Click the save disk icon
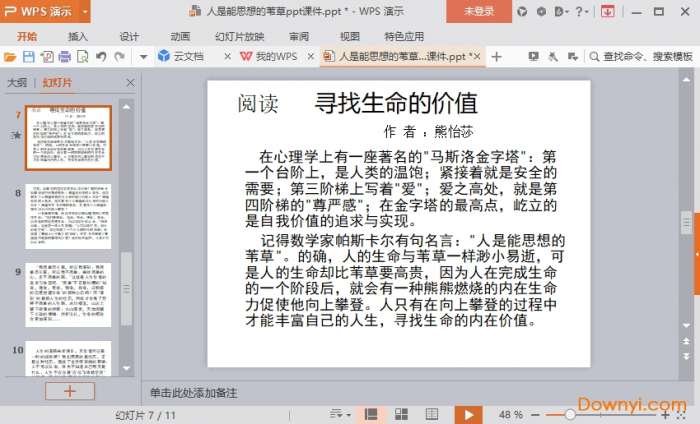 click(x=29, y=57)
